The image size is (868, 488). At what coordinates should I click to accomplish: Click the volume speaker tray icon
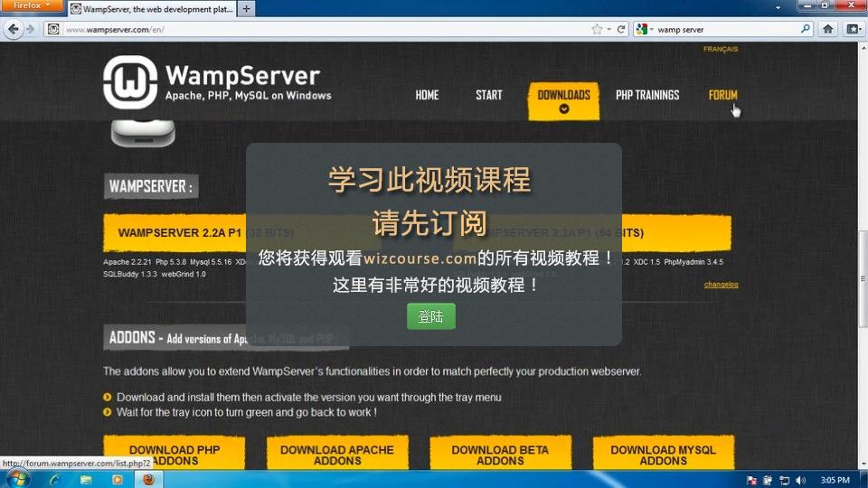[800, 480]
